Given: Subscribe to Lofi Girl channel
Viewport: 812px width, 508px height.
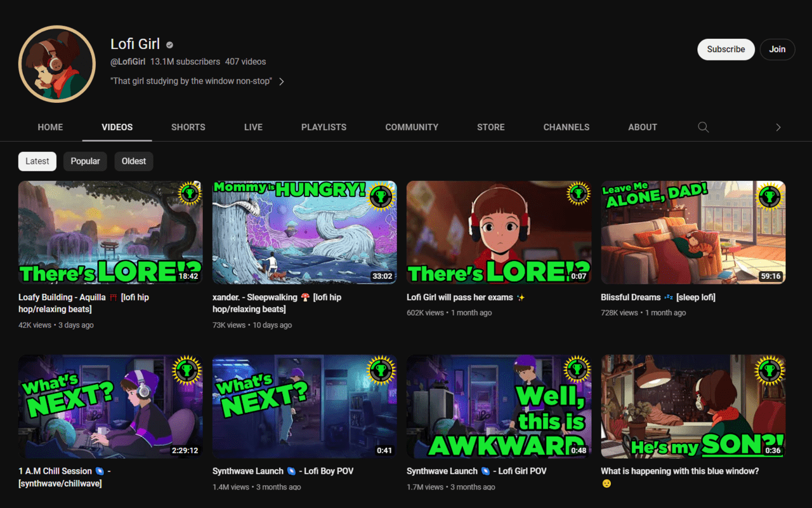Looking at the screenshot, I should click(x=726, y=50).
